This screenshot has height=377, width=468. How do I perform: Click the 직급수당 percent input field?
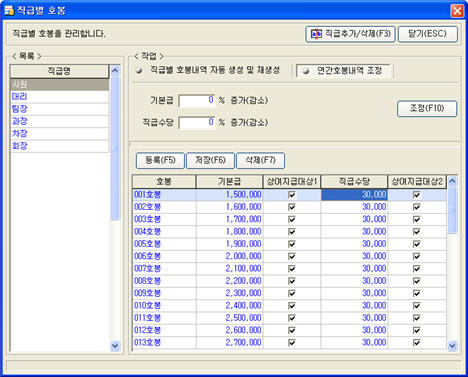197,122
